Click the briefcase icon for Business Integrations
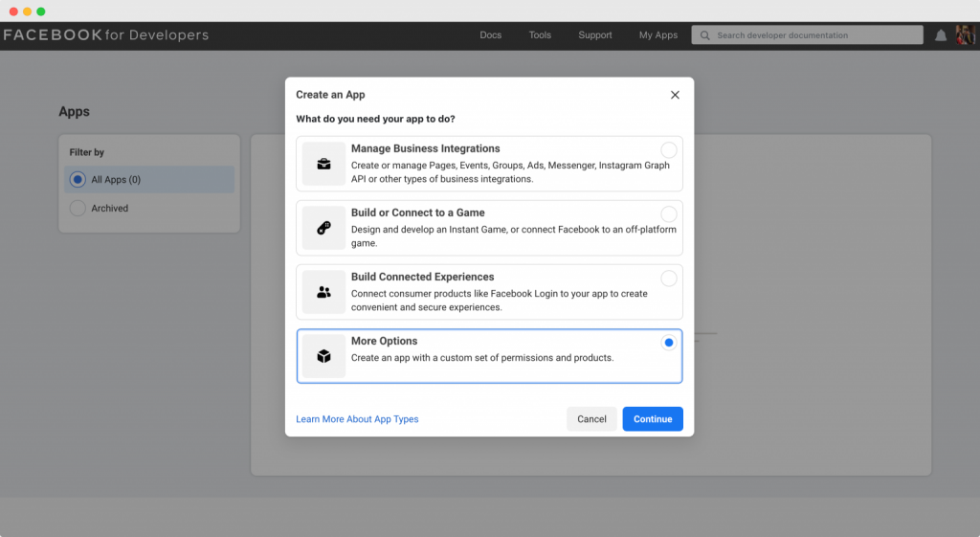 point(323,164)
